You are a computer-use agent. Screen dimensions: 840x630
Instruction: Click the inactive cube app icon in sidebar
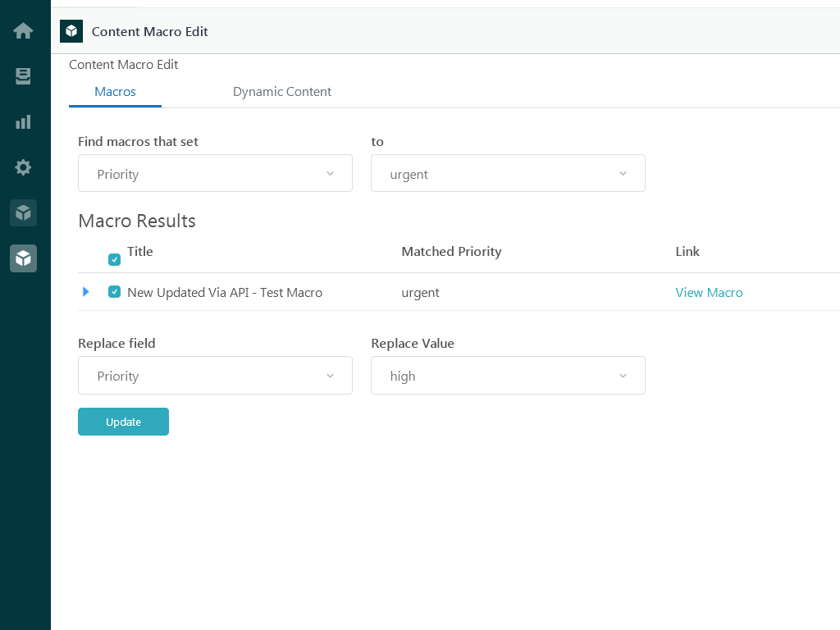23,213
